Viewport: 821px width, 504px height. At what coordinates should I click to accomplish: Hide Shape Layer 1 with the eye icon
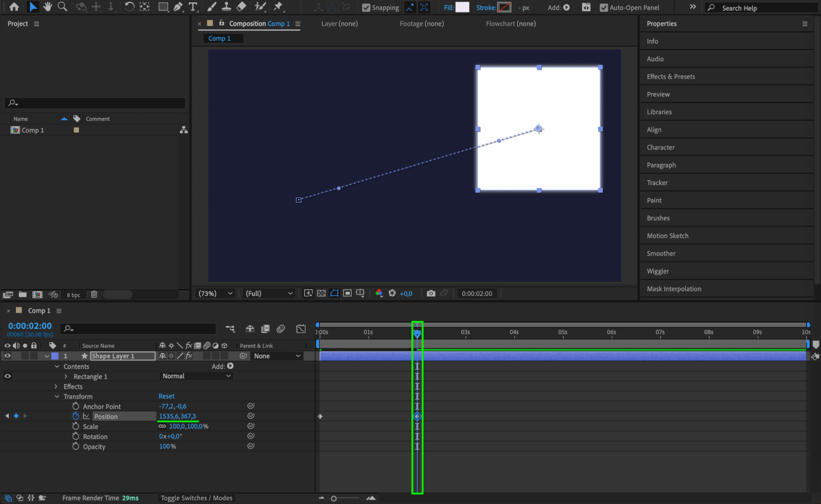pos(7,356)
